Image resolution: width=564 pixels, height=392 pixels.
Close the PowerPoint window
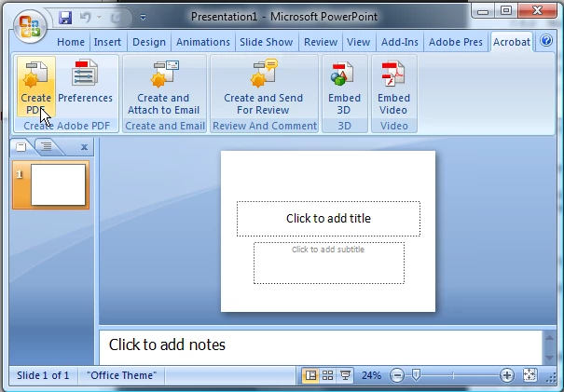537,10
